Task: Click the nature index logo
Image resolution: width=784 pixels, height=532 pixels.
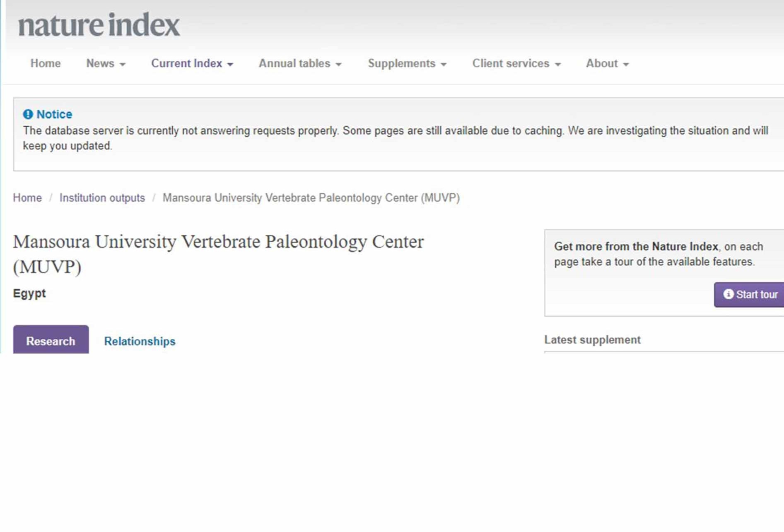Action: [99, 25]
